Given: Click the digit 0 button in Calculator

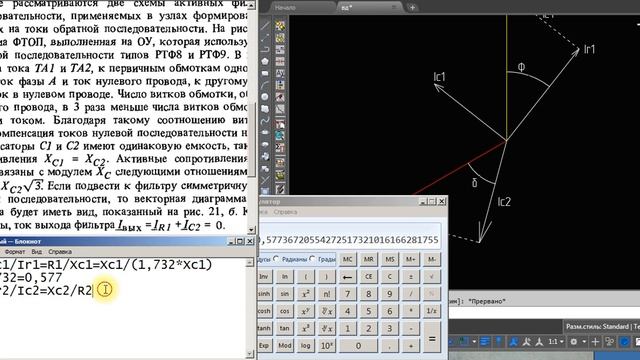Looking at the screenshot, I should tap(358, 345).
